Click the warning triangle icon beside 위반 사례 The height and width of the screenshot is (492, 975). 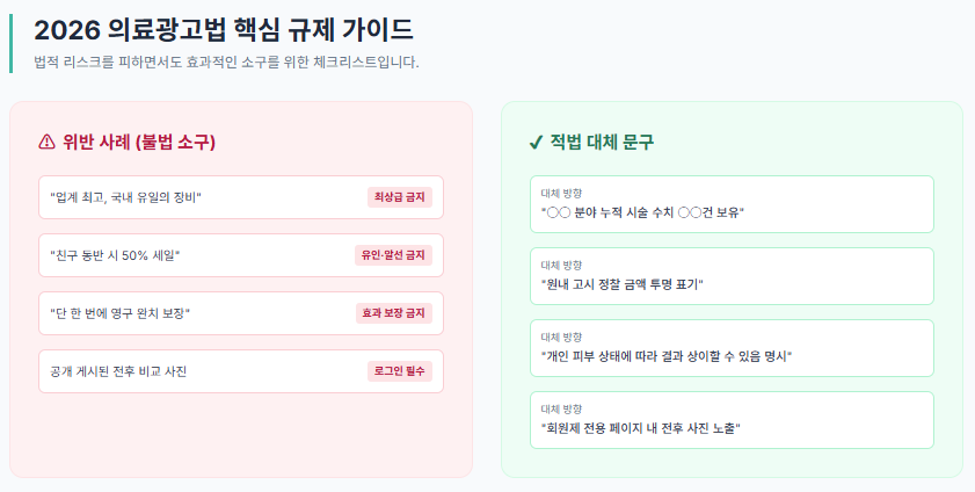[47, 142]
